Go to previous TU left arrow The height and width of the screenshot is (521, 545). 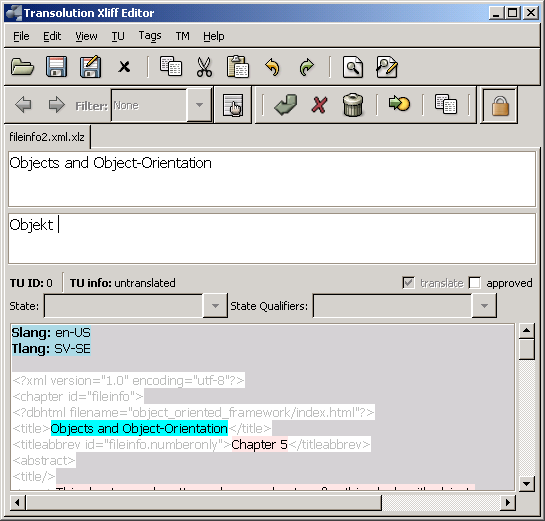[x=23, y=105]
